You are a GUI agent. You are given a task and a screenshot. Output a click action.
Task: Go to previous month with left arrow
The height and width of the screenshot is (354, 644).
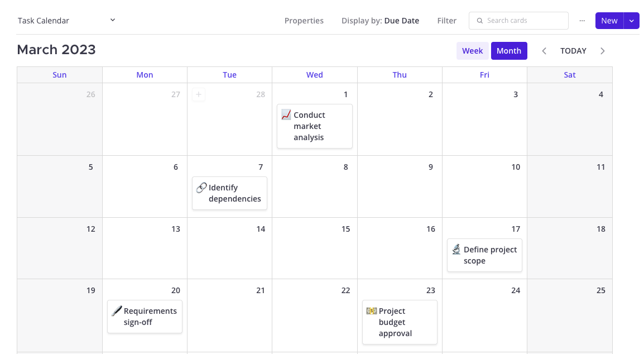[544, 51]
